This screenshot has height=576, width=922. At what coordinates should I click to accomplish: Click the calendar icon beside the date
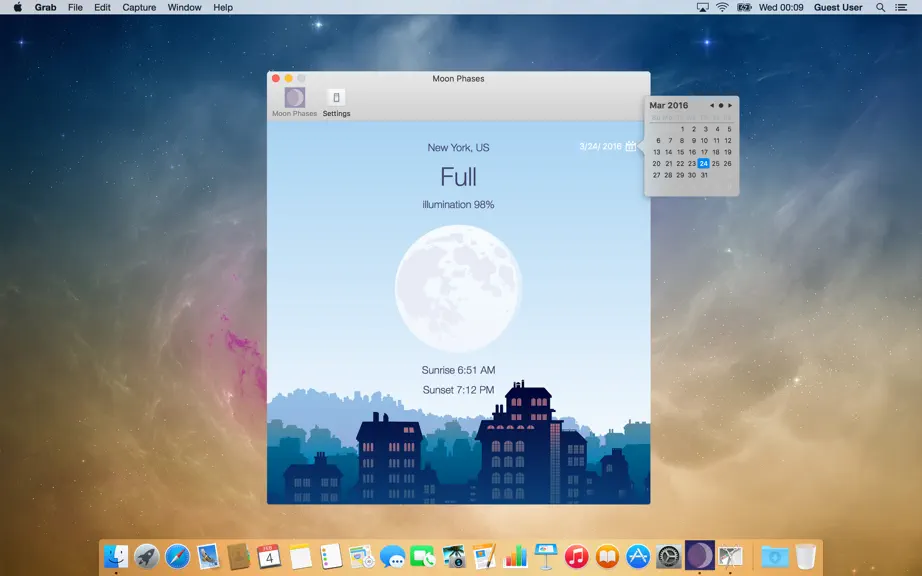point(630,146)
